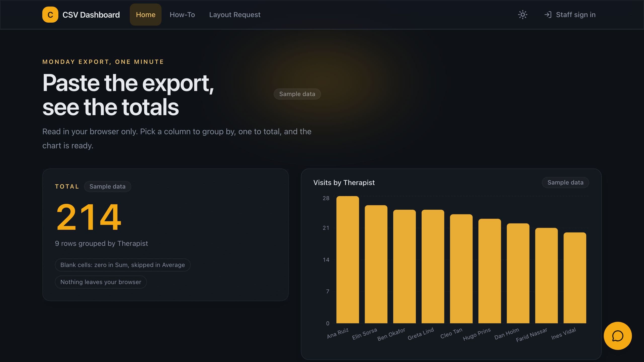Select the Greta Lind bar
Viewport: 644px width, 362px height.
tap(433, 266)
